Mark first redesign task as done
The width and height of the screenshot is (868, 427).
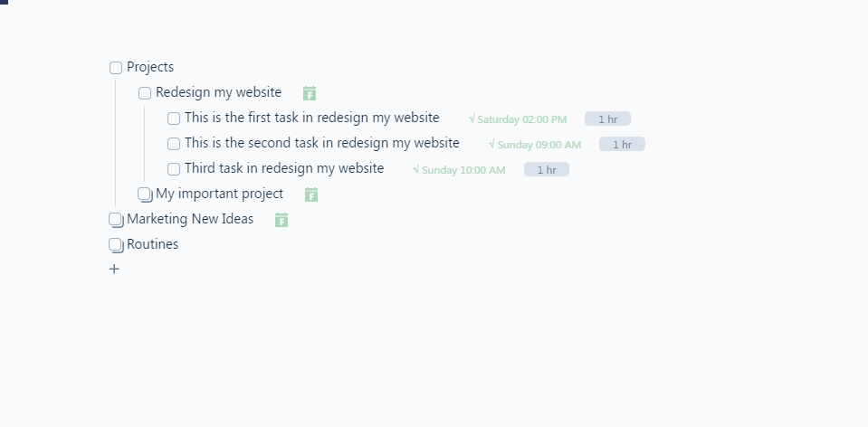[x=174, y=119]
